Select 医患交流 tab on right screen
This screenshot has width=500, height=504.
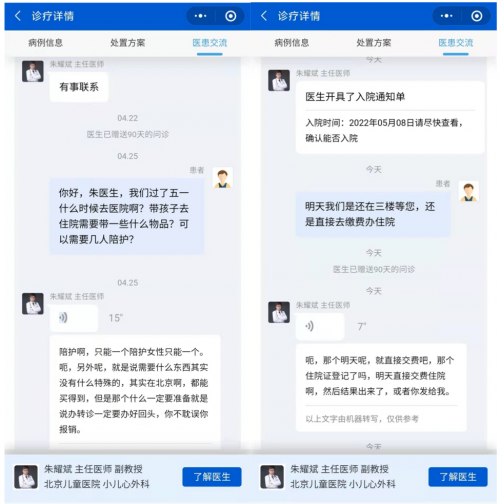point(456,43)
